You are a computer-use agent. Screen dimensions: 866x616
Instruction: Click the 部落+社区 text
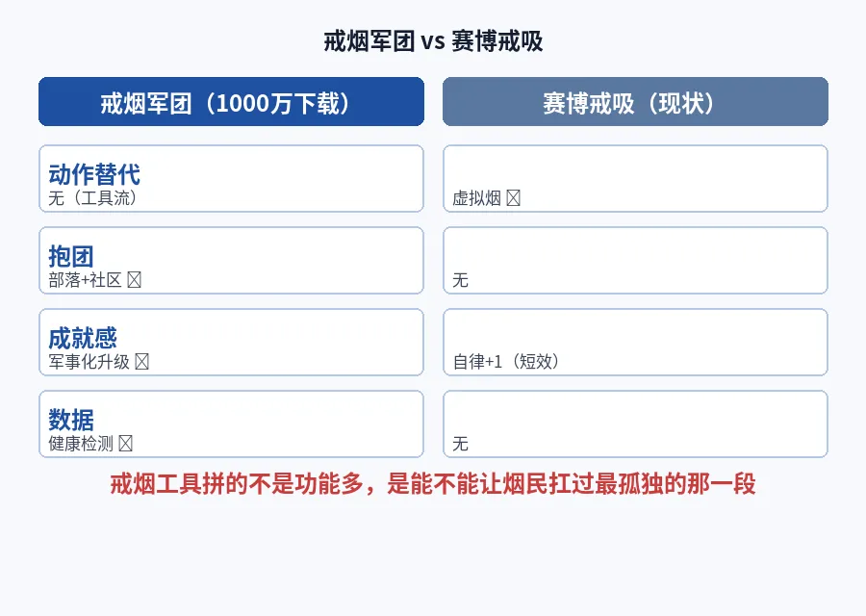[x=85, y=279]
